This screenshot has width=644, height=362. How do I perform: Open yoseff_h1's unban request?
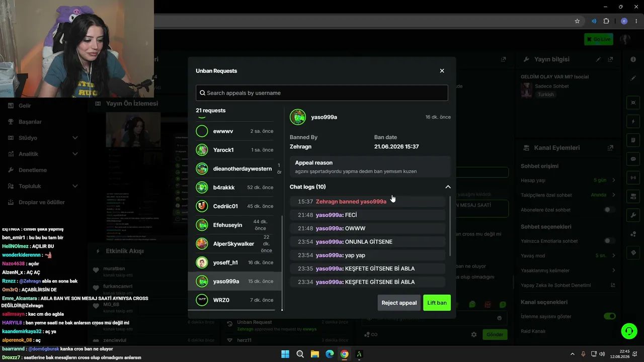235,262
